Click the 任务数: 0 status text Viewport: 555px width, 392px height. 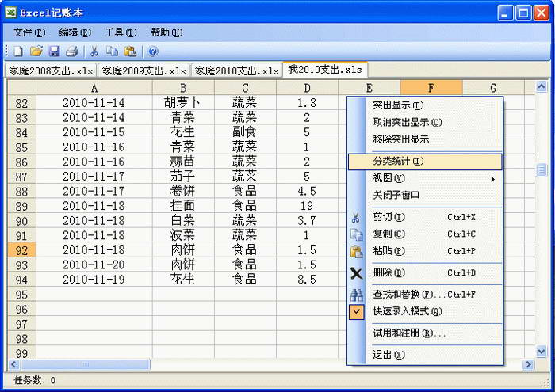coord(35,380)
